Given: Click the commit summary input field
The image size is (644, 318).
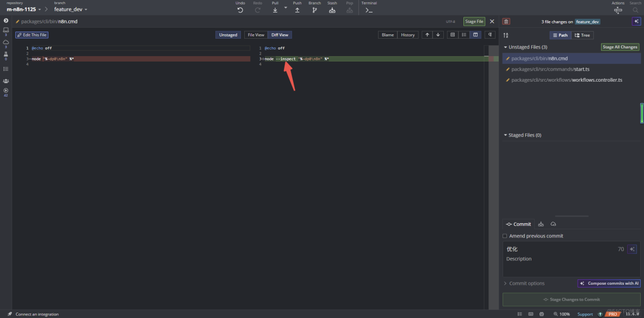Looking at the screenshot, I should click(561, 249).
